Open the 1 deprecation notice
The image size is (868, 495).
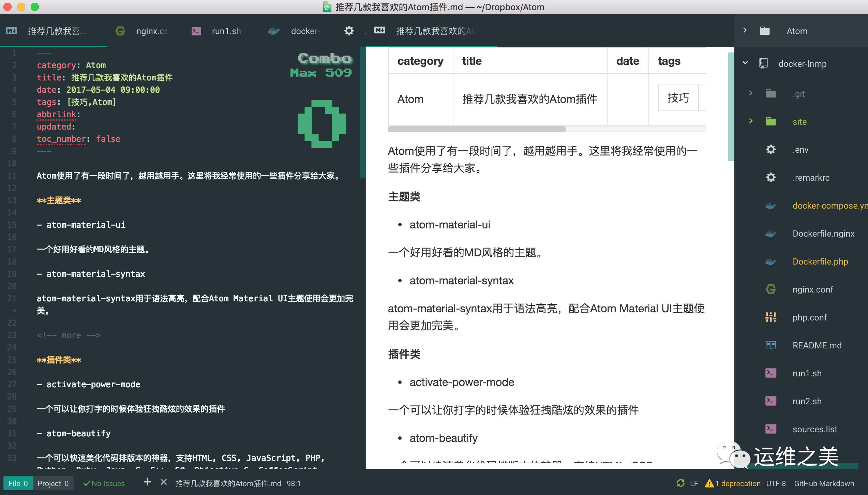(738, 483)
